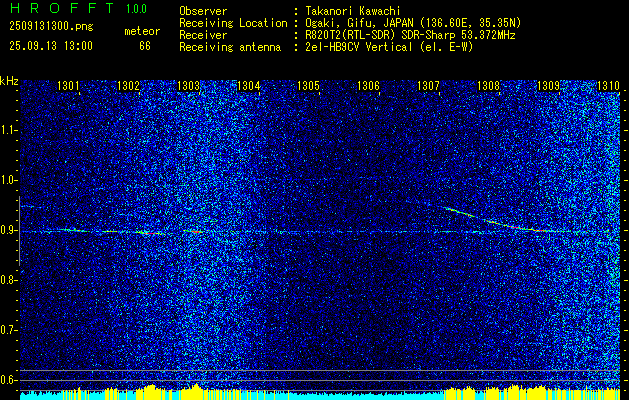Click the 1306 time marker
Screen dimensions: 629x400
click(368, 85)
